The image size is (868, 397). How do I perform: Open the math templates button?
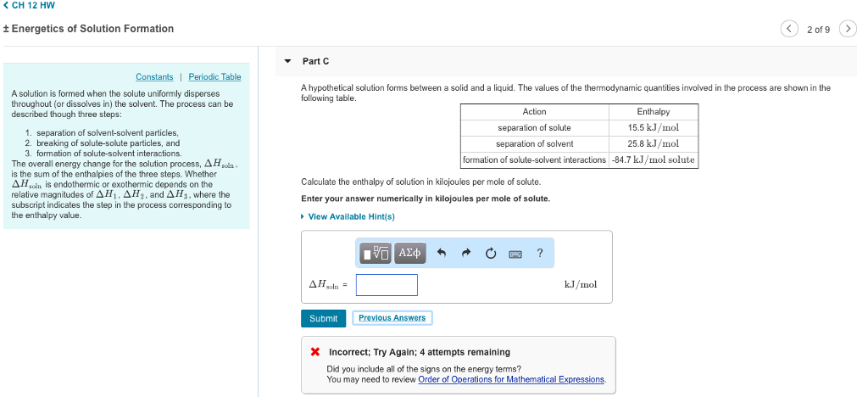coord(376,253)
